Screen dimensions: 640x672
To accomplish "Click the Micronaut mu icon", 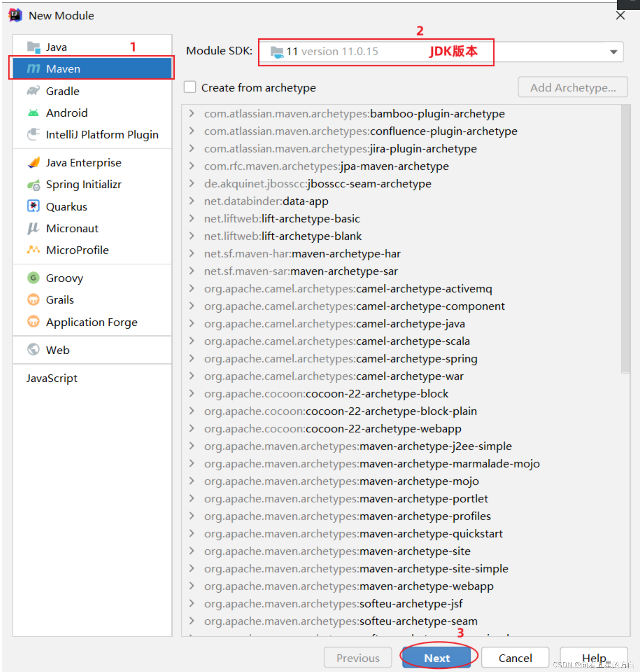I will point(33,228).
